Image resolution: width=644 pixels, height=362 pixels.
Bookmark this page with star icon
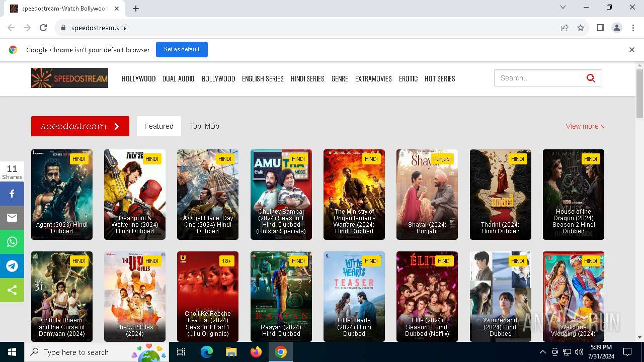[581, 28]
